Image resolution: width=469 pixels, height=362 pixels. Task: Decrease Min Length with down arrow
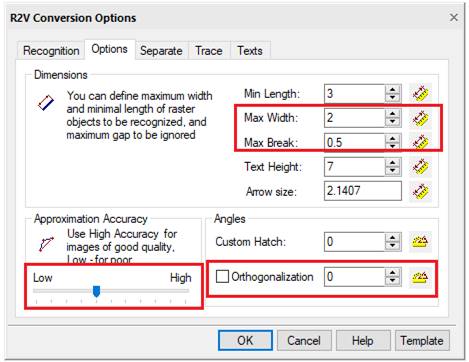click(393, 98)
